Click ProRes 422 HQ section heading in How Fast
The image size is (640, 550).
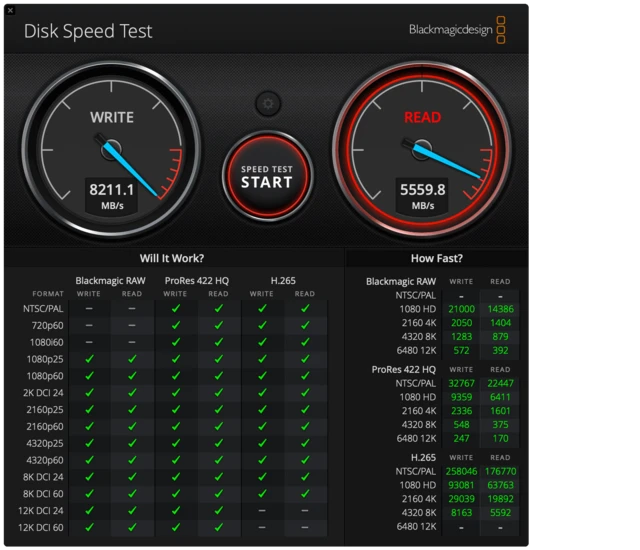point(404,370)
